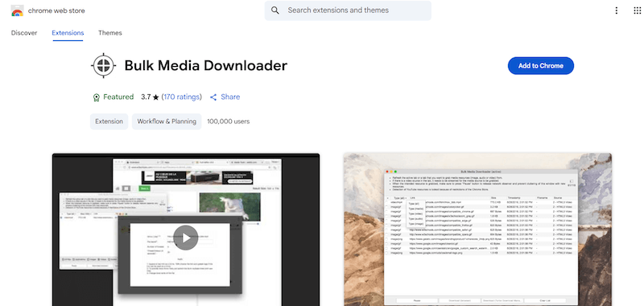Click the Extension category chip
This screenshot has width=644, height=306.
point(109,122)
